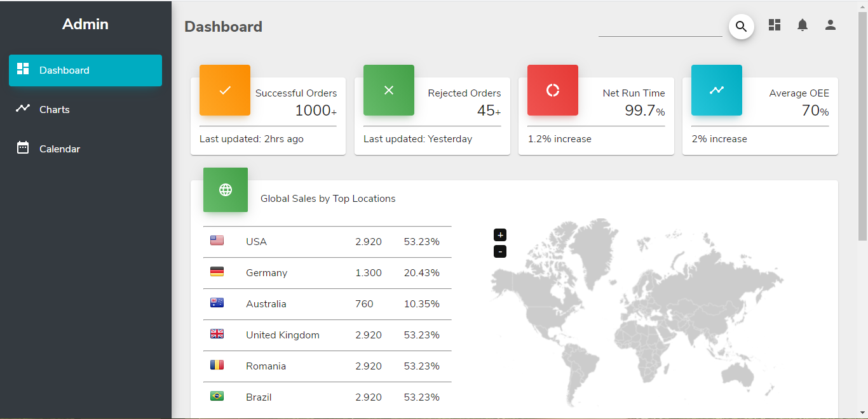Click the 99.7% run time value
Viewport: 868px width, 419px height.
645,110
